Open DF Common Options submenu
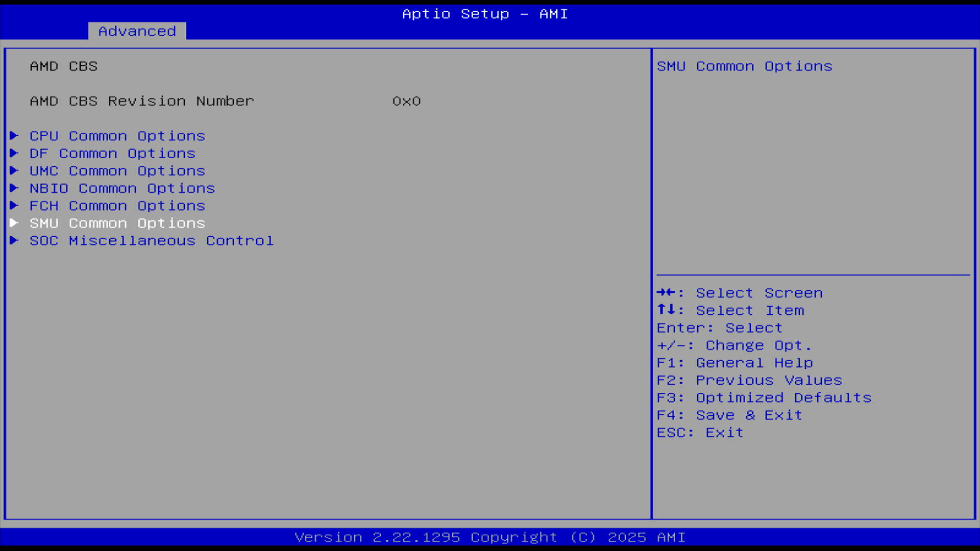The image size is (980, 551). 112,154
